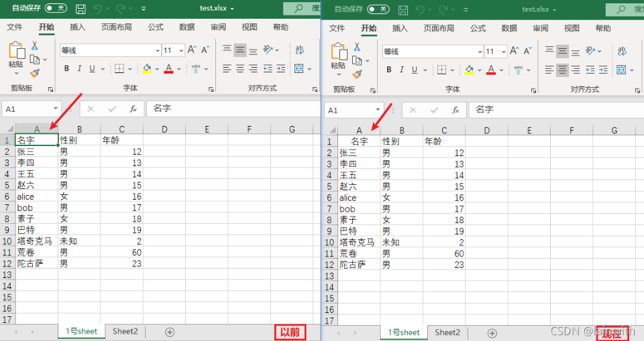The image size is (644, 341).
Task: Open 插入 tab in left window
Action: pyautogui.click(x=77, y=27)
